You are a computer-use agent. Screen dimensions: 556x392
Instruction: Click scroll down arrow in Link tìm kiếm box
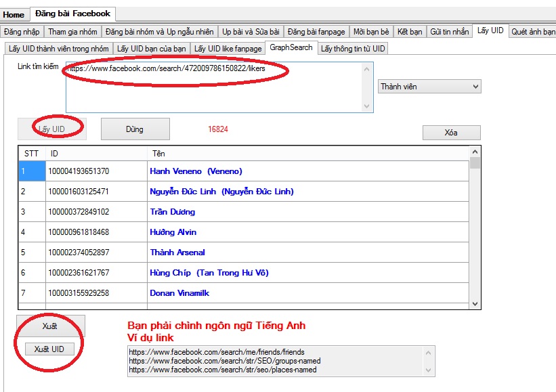coord(367,106)
